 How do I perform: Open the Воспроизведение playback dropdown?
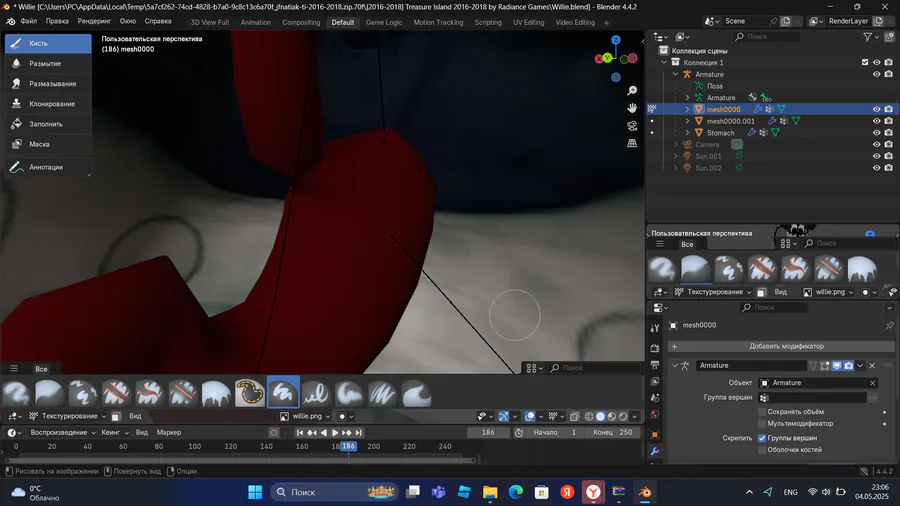[x=62, y=433]
